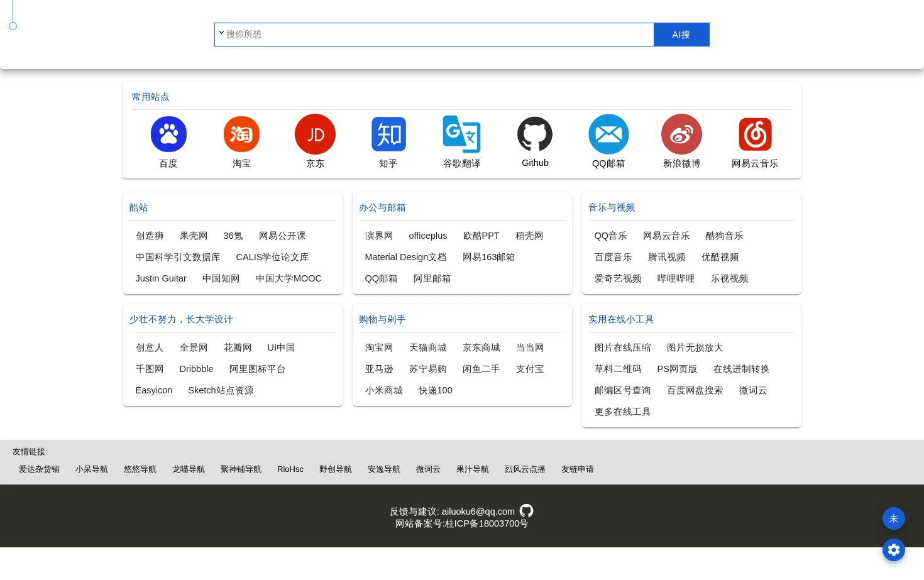Open the Baidu paw icon

pos(168,134)
